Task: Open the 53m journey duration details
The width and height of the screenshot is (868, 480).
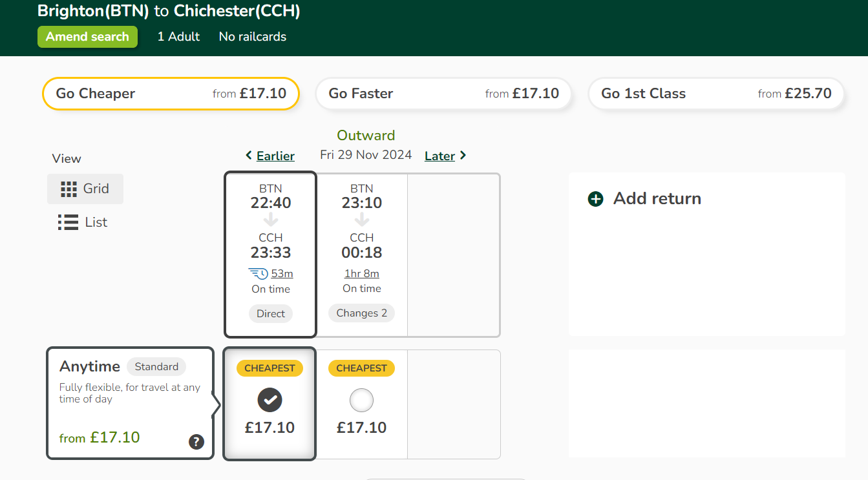Action: tap(282, 273)
